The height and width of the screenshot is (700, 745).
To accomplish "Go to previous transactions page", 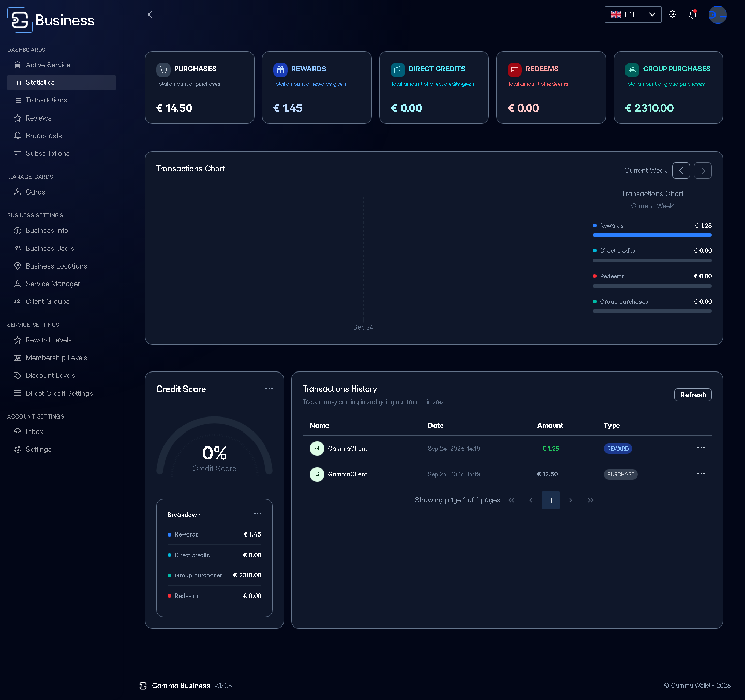I will tap(531, 500).
